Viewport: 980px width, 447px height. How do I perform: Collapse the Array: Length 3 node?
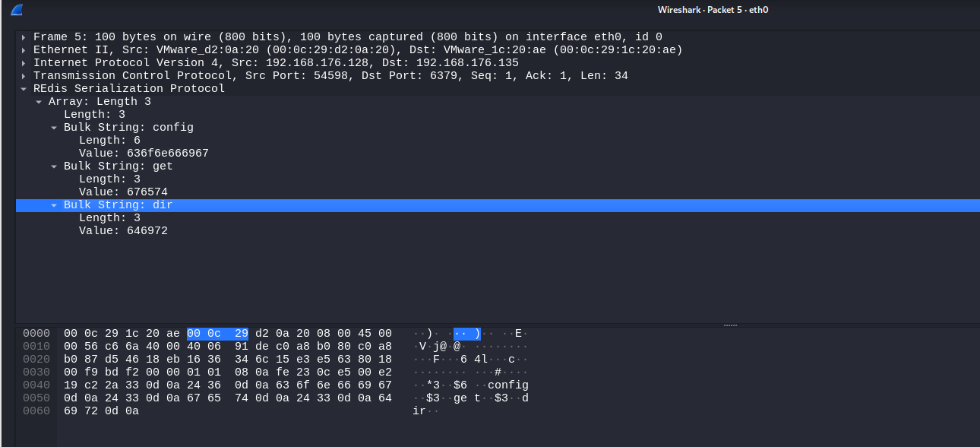click(39, 102)
